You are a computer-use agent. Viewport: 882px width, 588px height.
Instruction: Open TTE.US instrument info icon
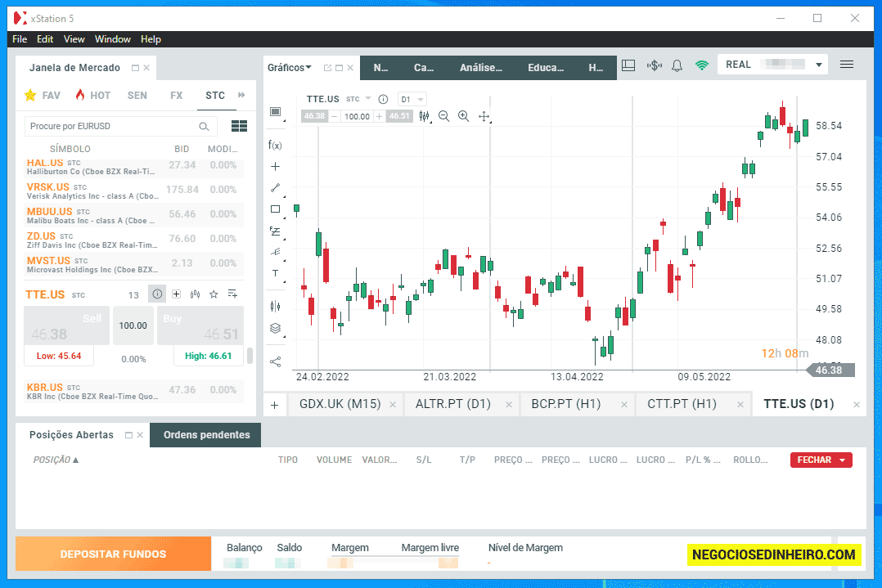point(157,294)
